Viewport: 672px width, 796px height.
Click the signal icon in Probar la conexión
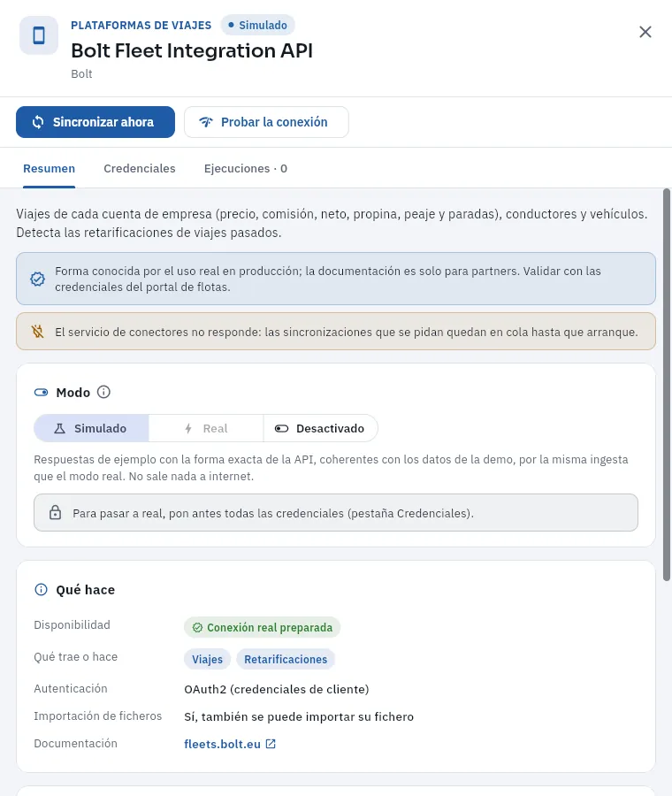pos(205,122)
